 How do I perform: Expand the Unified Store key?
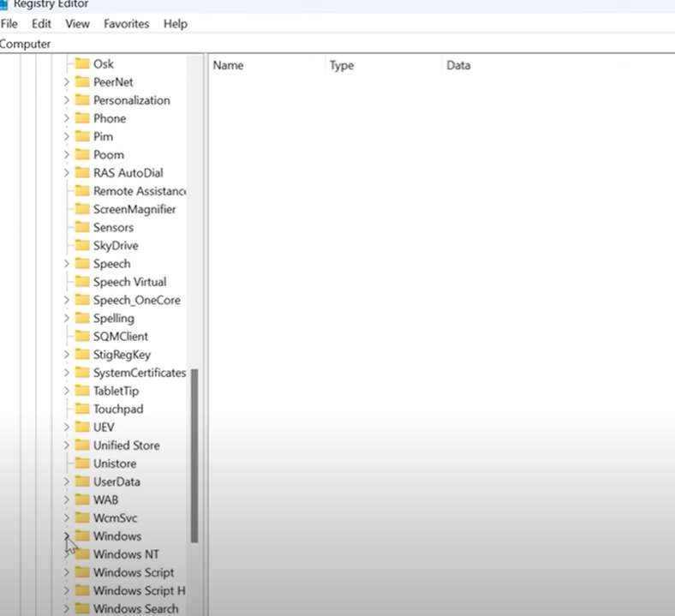pos(66,446)
